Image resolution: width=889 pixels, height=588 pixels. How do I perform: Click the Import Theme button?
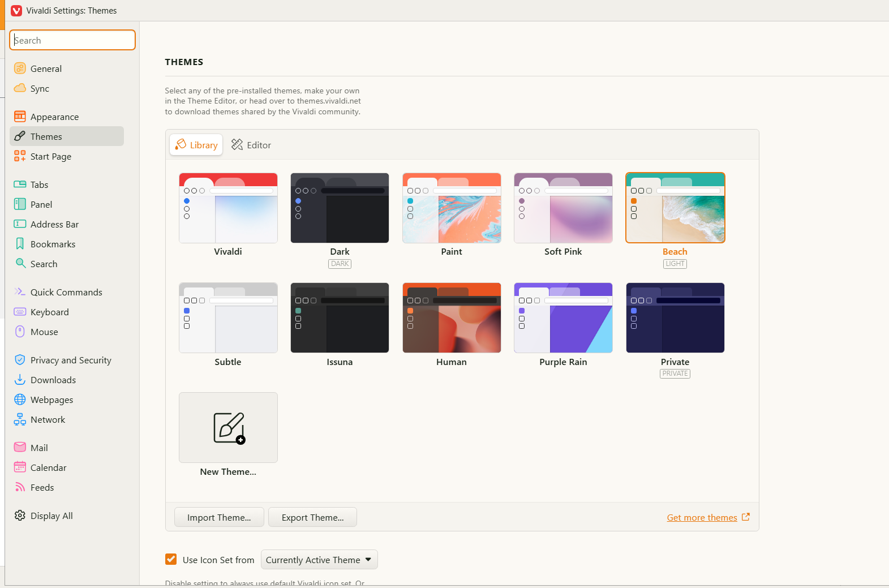pos(219,517)
